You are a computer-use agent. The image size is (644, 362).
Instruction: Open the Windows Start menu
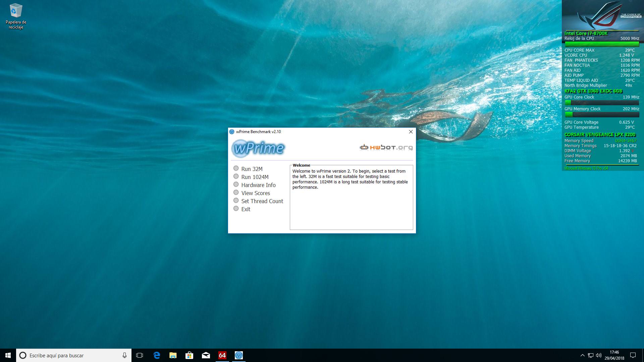pos(8,355)
